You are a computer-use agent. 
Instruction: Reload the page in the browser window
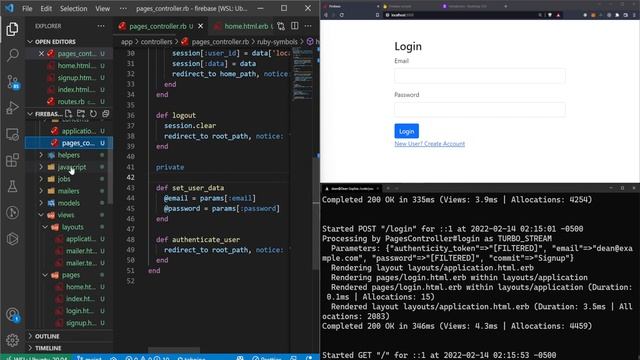point(342,15)
